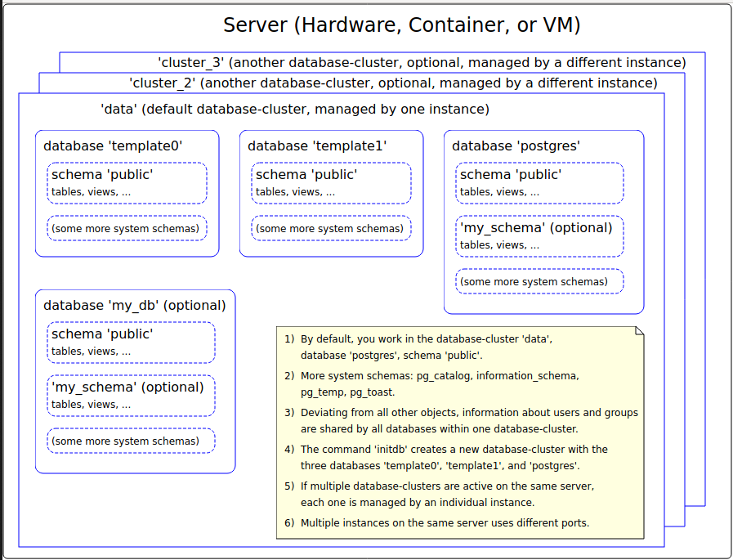Screen dimensions: 733x560
Task: Click the system schemas box in template0
Action: pyautogui.click(x=127, y=229)
